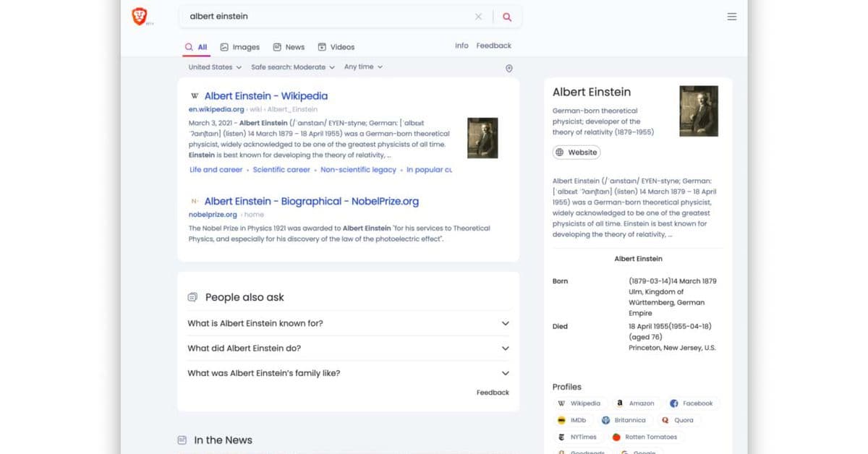Open the Safe search: Moderate dropdown
Screen dimensions: 868x454
(293, 67)
